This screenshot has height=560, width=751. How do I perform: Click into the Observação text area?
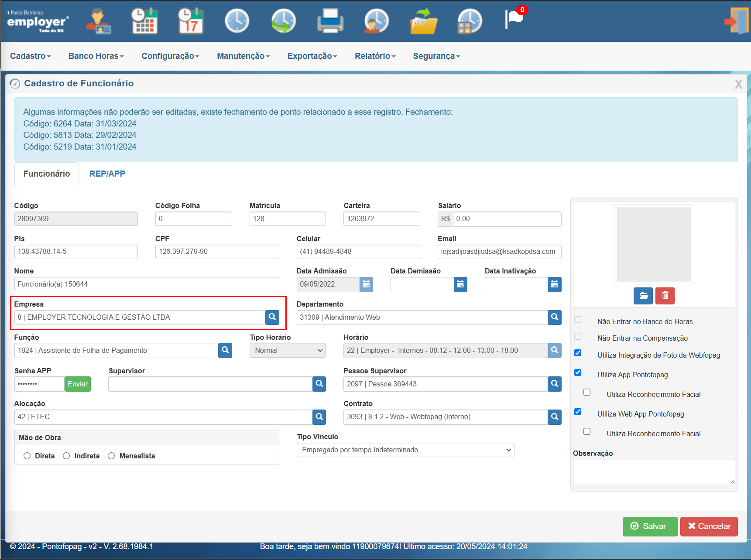pos(654,471)
